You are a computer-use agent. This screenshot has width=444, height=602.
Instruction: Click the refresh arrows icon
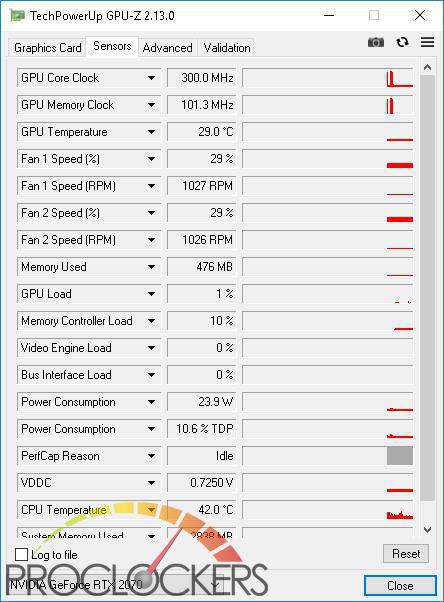402,42
